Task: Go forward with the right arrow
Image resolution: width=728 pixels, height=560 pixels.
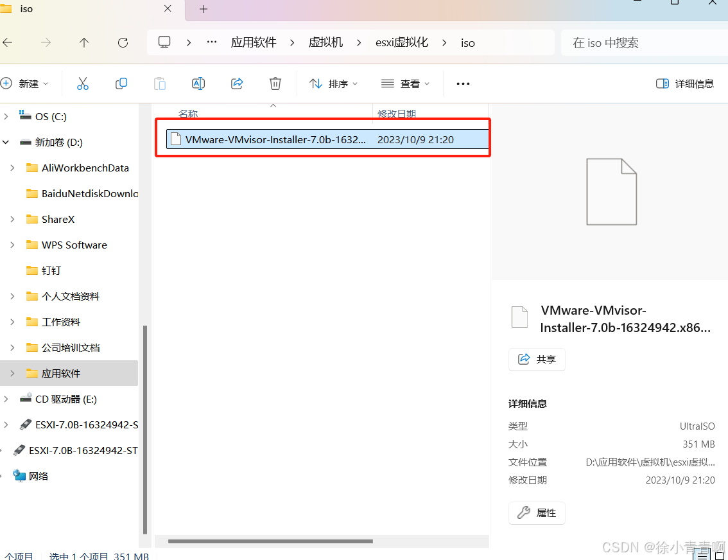Action: [x=46, y=43]
